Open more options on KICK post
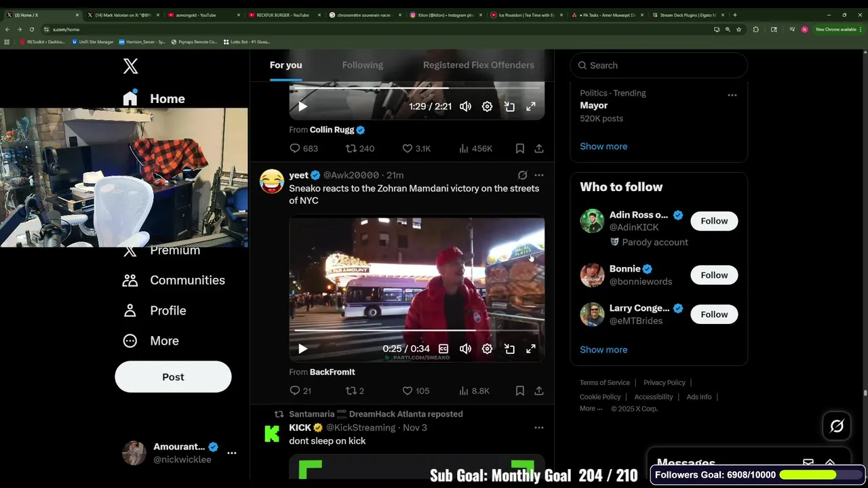The height and width of the screenshot is (488, 868). tap(538, 428)
